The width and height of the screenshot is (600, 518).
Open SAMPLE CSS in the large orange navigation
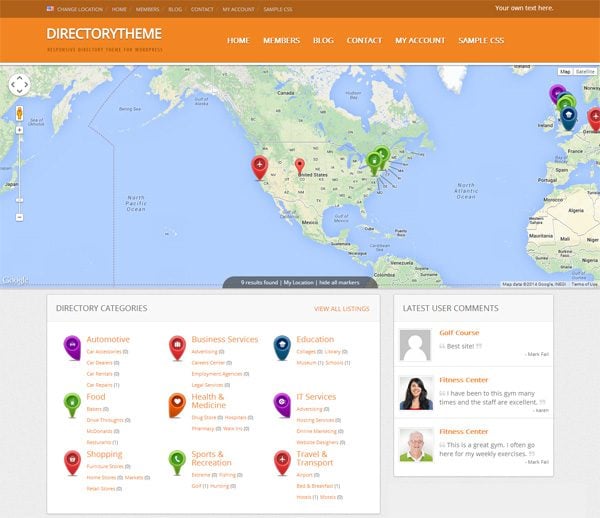(x=481, y=41)
